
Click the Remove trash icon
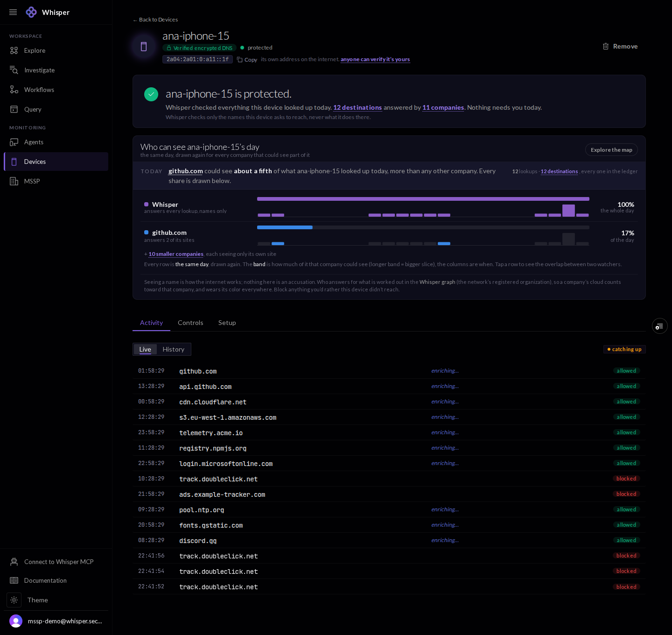[x=606, y=46]
